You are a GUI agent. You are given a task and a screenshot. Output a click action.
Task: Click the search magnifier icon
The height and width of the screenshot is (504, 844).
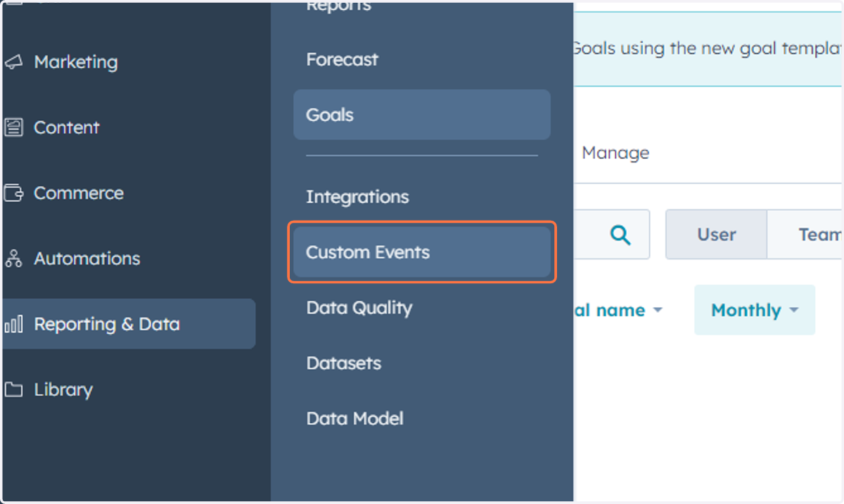pyautogui.click(x=620, y=235)
